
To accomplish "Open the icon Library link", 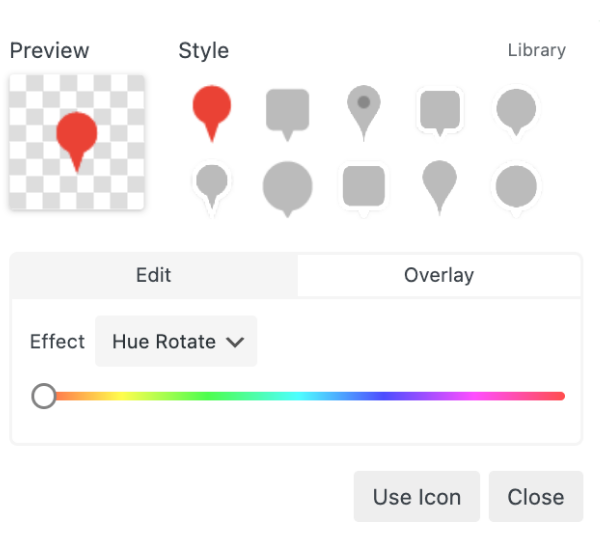I will 536,50.
